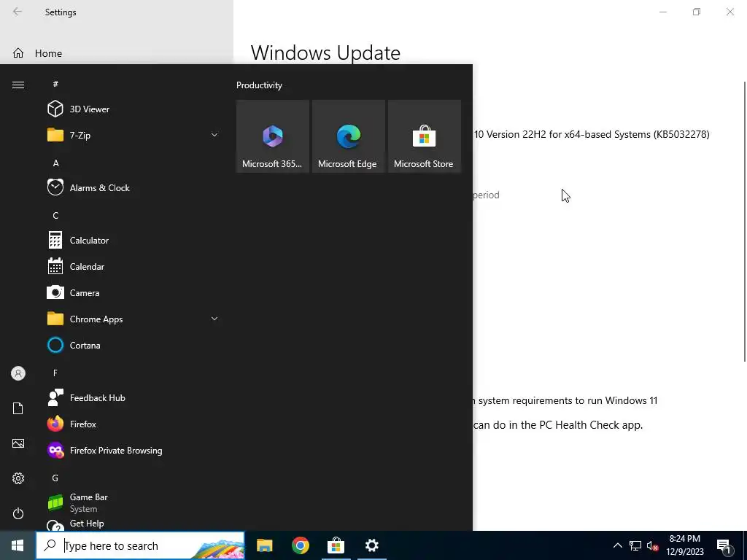Click the PC Health Check app text
The height and width of the screenshot is (560, 747).
pyautogui.click(x=557, y=425)
